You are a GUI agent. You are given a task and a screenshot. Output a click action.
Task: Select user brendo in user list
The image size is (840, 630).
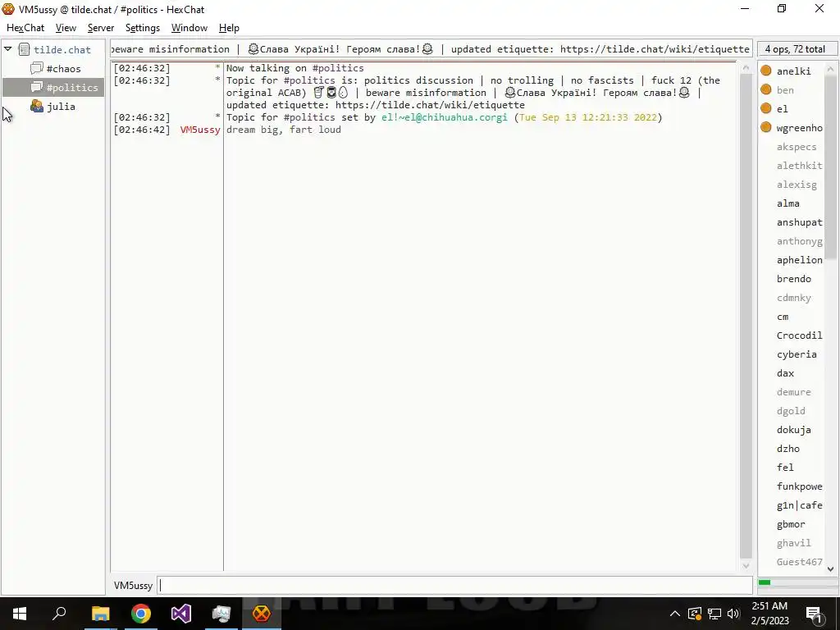tap(794, 279)
